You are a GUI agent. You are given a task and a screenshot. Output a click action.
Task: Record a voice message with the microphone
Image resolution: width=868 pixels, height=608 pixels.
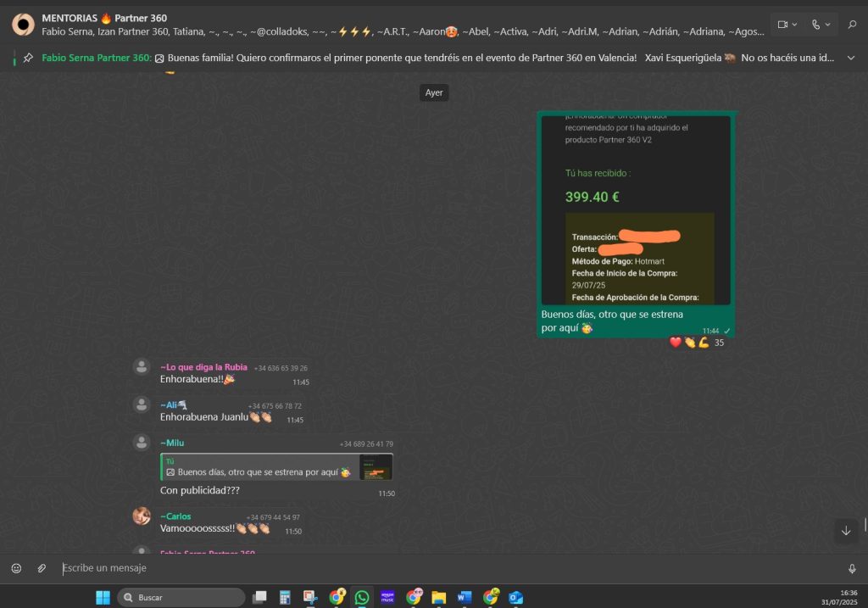coord(852,568)
